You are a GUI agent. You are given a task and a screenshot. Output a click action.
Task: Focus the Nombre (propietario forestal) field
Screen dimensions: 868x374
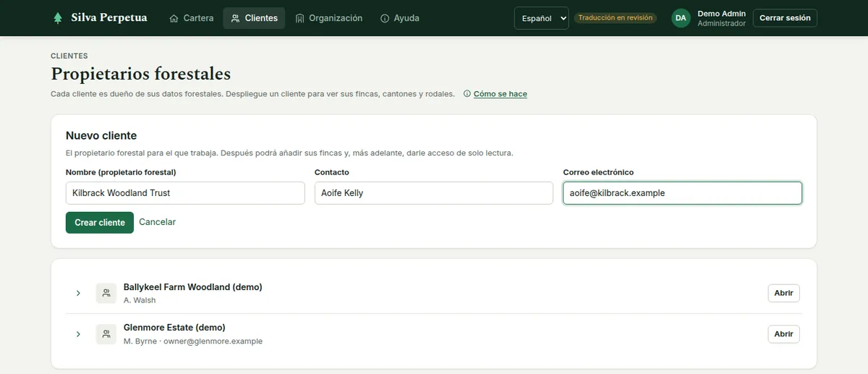pos(185,193)
